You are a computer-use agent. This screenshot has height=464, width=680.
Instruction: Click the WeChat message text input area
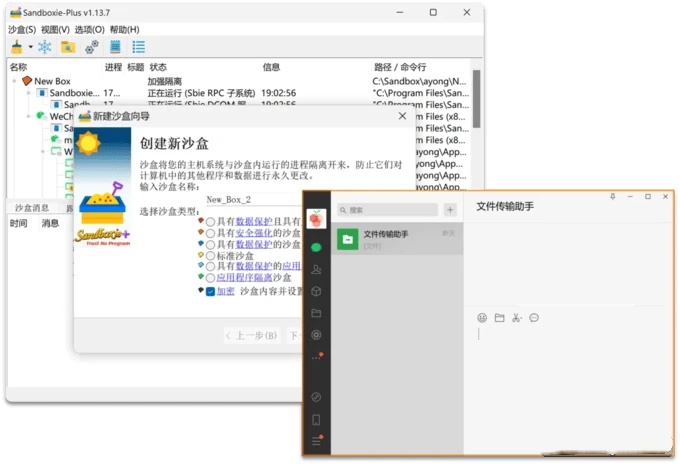coord(568,386)
